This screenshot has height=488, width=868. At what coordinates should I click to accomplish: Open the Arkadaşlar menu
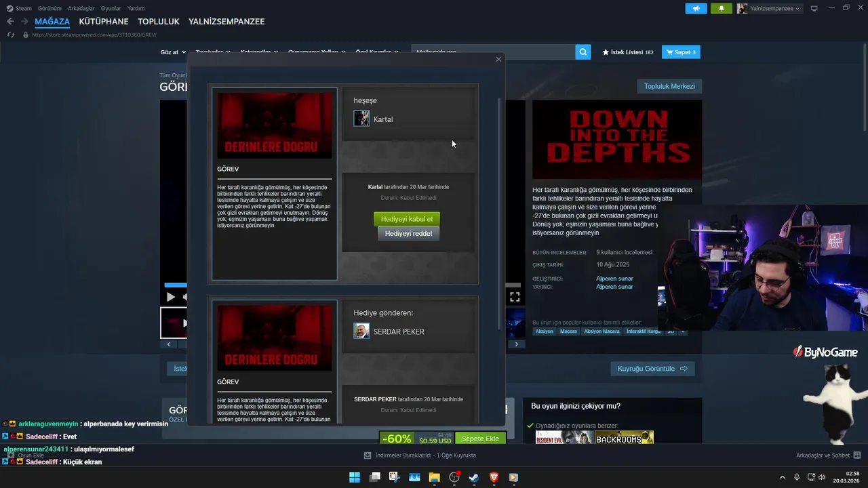[81, 8]
